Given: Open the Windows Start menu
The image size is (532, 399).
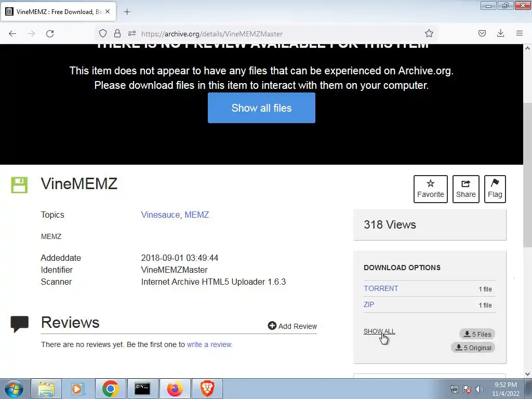Looking at the screenshot, I should 14,389.
